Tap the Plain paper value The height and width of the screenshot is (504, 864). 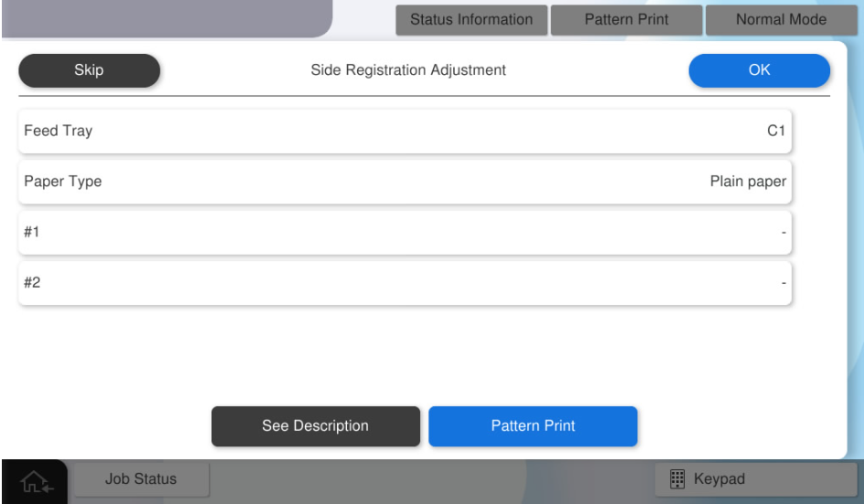[747, 182]
